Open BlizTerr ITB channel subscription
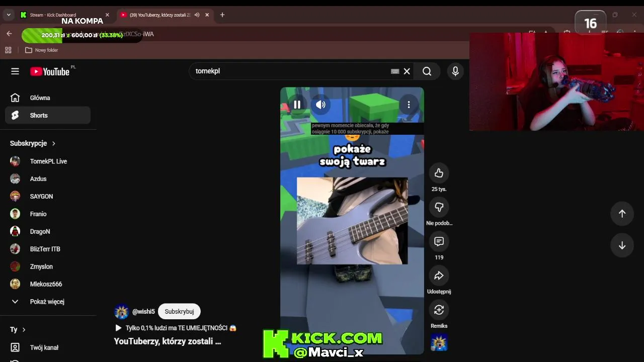 [48, 249]
